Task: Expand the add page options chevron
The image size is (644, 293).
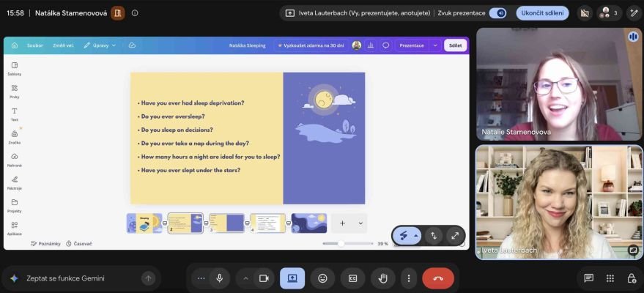Action: 360,223
